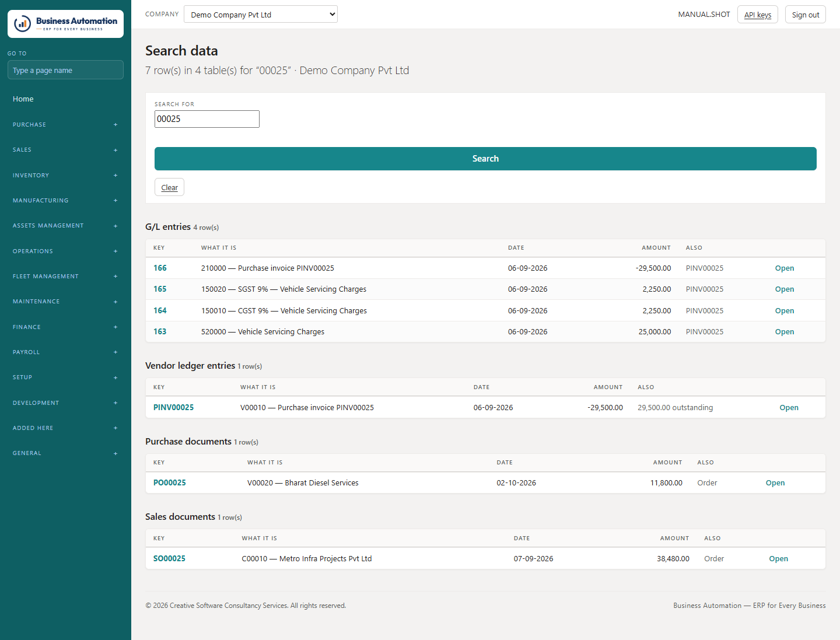Click Open on the 520000 Vehicle Servicing row
840x640 pixels.
click(x=785, y=332)
